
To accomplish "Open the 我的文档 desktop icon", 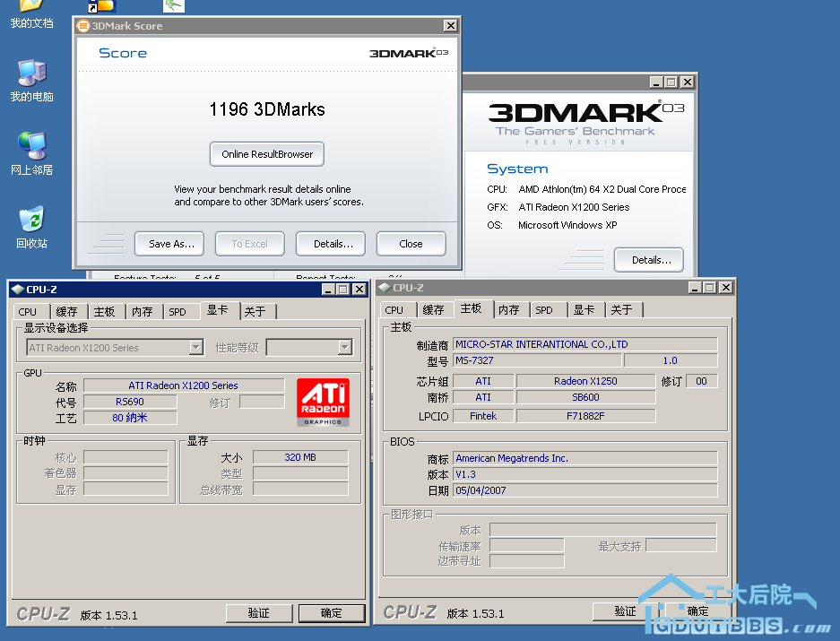I will 31,14.
